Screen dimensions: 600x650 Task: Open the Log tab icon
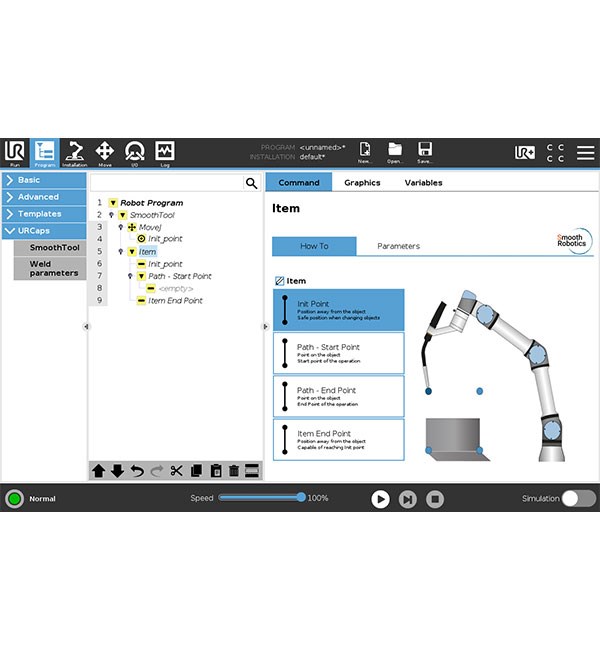(165, 153)
